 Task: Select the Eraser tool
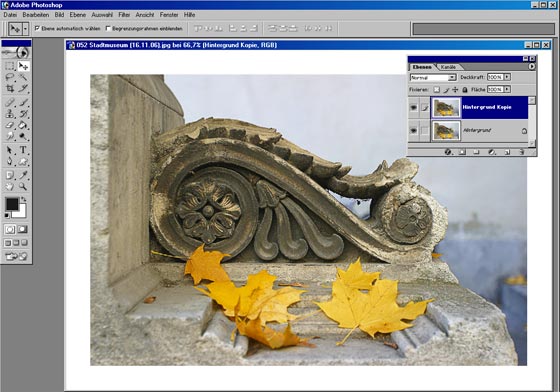[x=10, y=125]
